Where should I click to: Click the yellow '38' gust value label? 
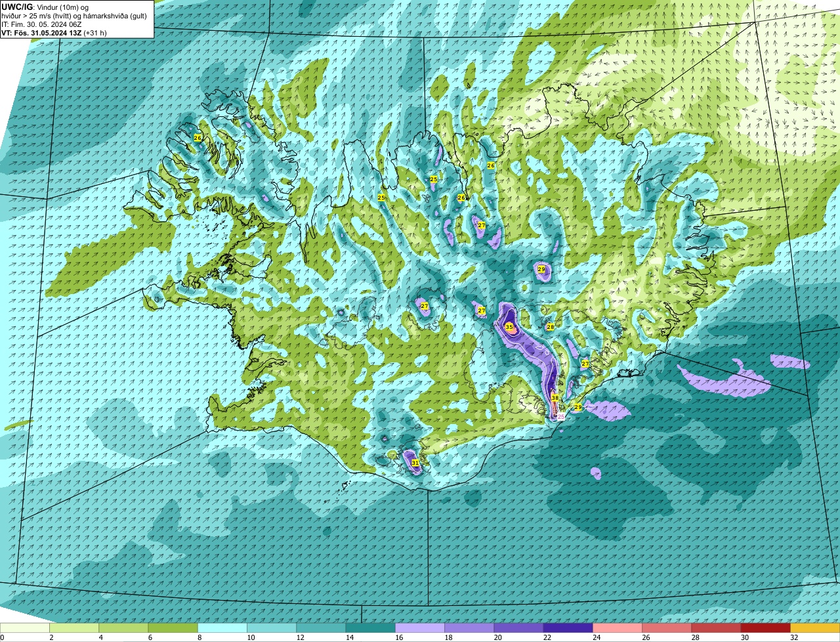pos(555,398)
